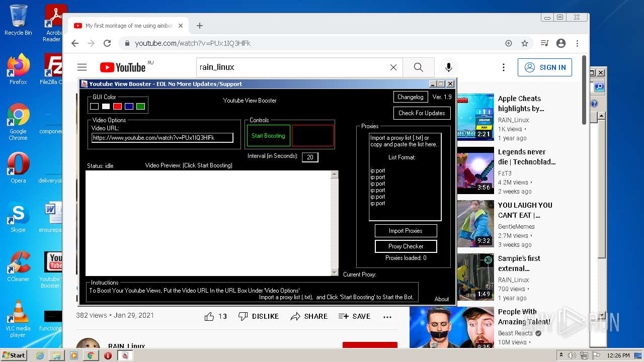Open VLC media player desktop icon
Viewport: 644px width, 362px height.
point(18,319)
